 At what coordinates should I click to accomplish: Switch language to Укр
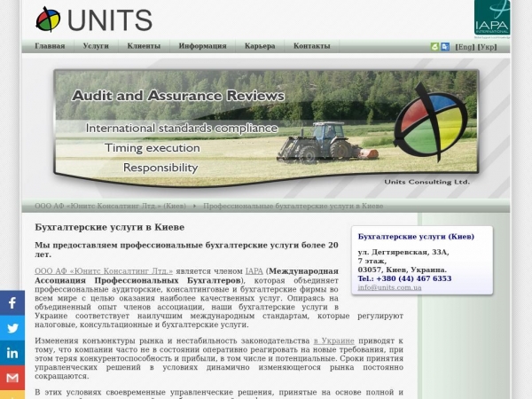point(487,47)
